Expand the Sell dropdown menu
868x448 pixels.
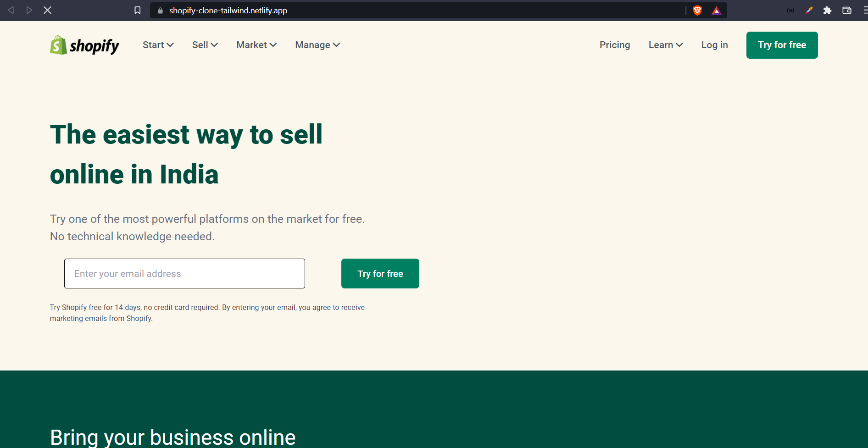205,45
